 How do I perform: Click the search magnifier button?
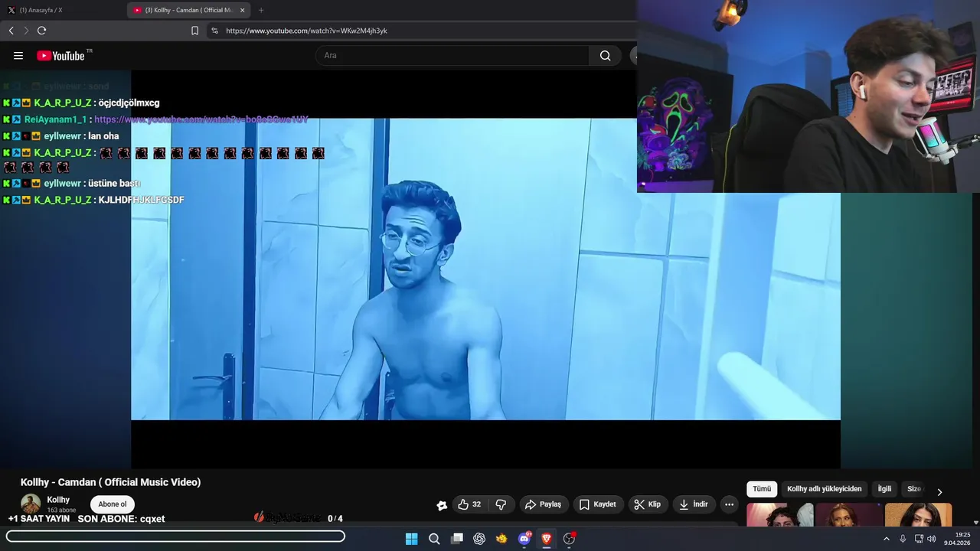tap(605, 55)
